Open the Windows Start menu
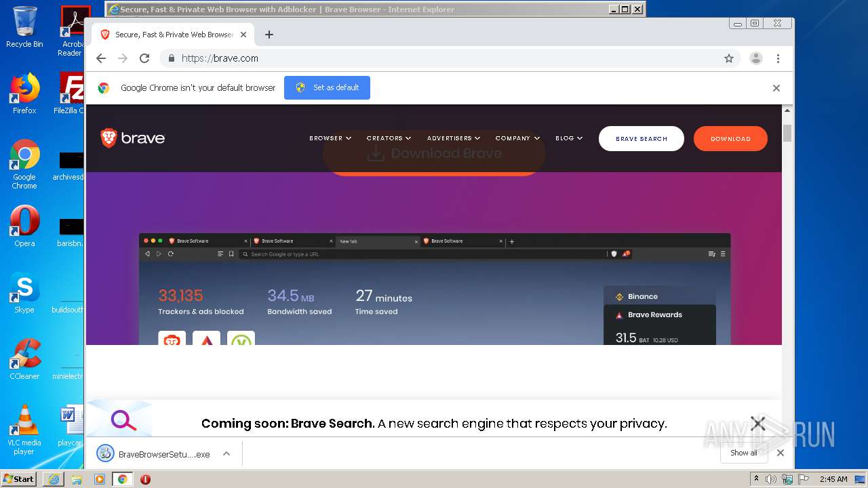This screenshot has width=868, height=488. (x=18, y=479)
